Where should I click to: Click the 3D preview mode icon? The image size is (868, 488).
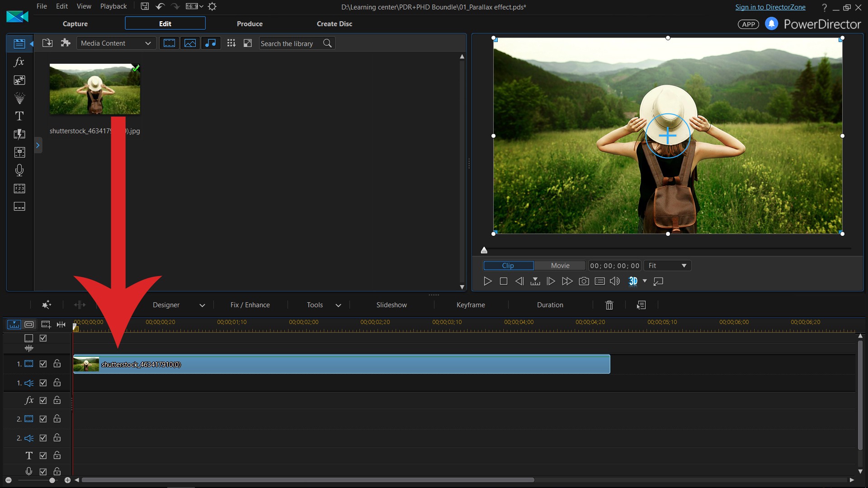(x=633, y=281)
